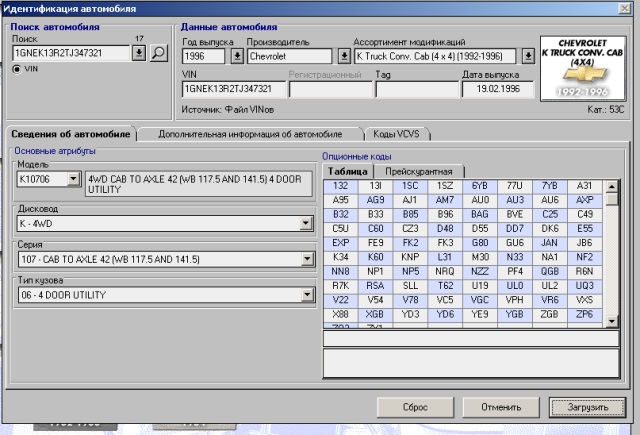Image resolution: width=640 pixels, height=435 pixels.
Task: Open the Год выпуска year dropdown arrow
Action: click(237, 56)
